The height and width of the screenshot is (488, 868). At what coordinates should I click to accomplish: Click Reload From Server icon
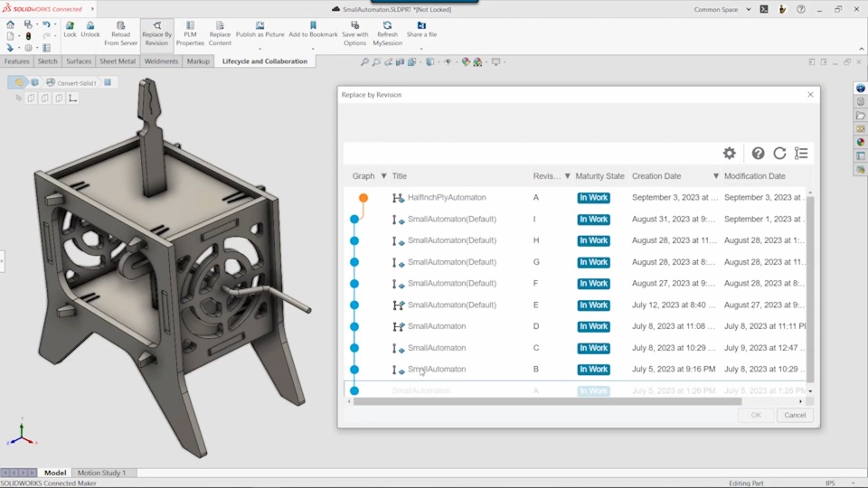click(x=120, y=25)
